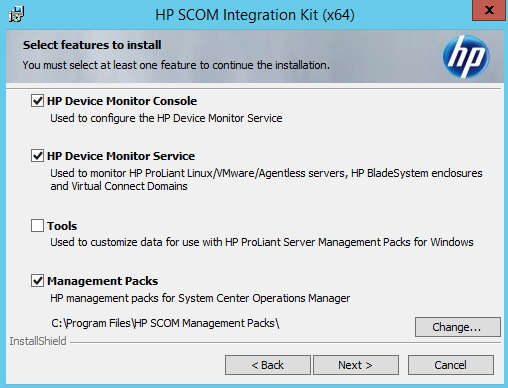Select the HP Device Monitor Console label
The image size is (508, 388).
pyautogui.click(x=122, y=101)
